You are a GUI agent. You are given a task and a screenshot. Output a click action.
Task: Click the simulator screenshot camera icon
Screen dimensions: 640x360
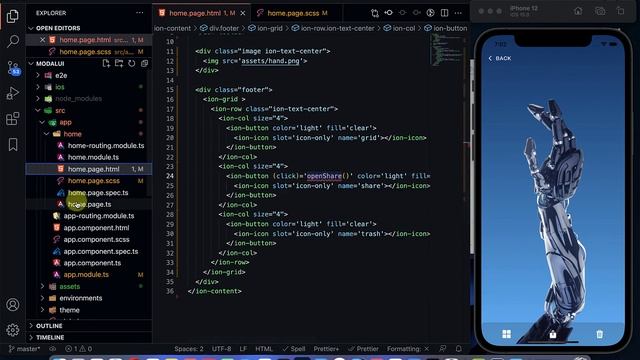click(x=600, y=11)
